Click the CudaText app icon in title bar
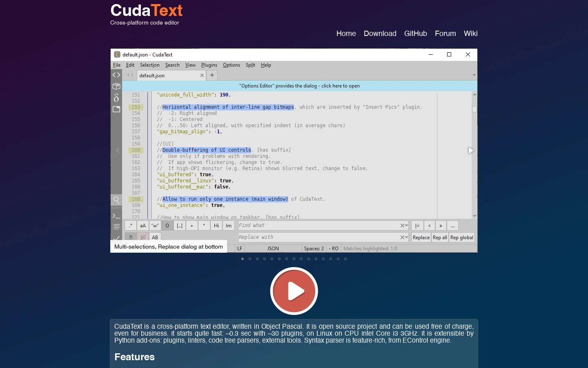 coord(117,54)
